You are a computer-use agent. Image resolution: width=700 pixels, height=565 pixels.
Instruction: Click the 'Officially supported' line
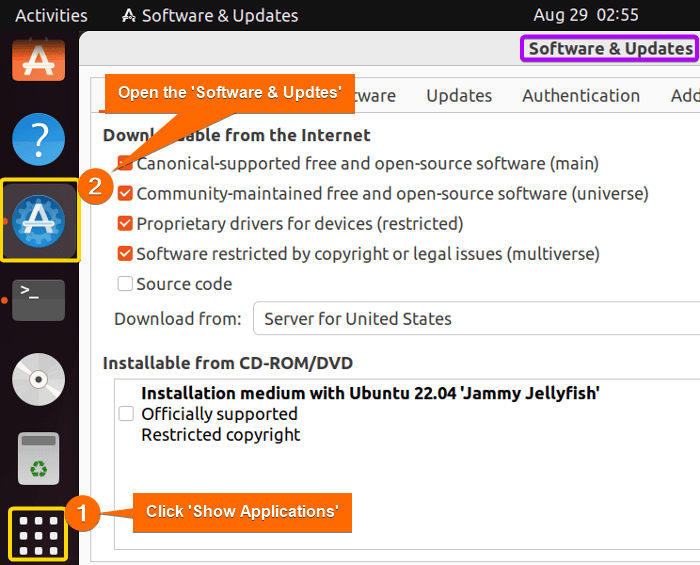click(219, 414)
